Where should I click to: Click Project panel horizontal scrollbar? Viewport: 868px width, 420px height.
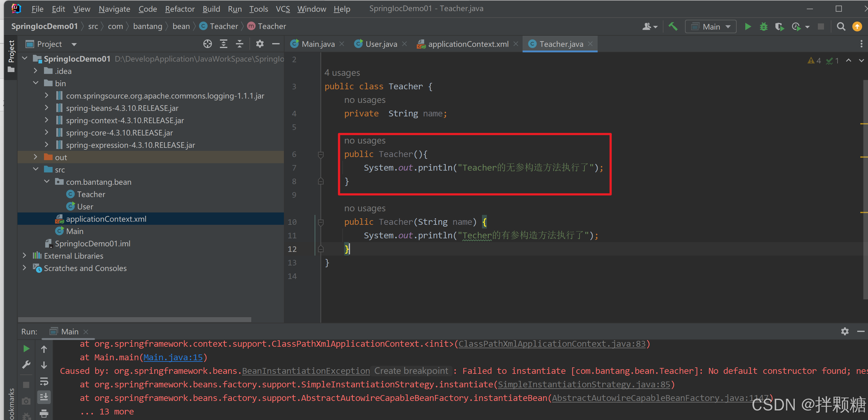pyautogui.click(x=135, y=319)
